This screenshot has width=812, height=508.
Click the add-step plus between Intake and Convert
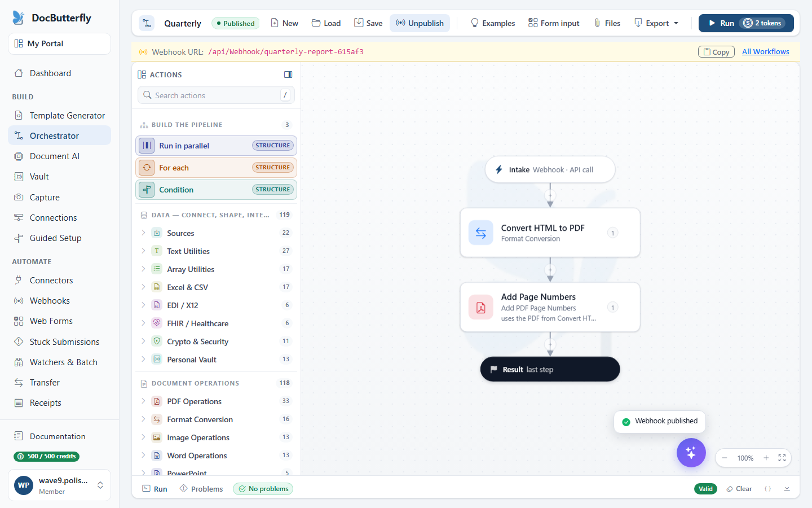(x=550, y=196)
